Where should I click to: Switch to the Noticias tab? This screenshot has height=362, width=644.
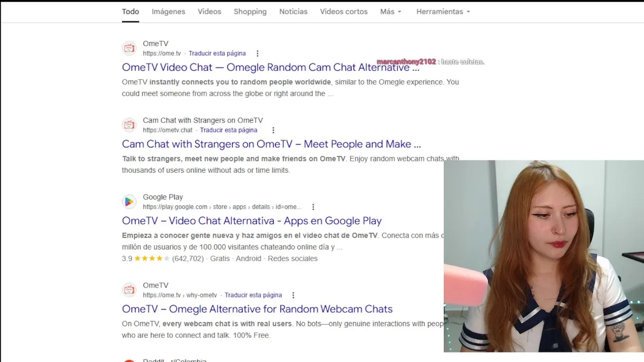(293, 12)
